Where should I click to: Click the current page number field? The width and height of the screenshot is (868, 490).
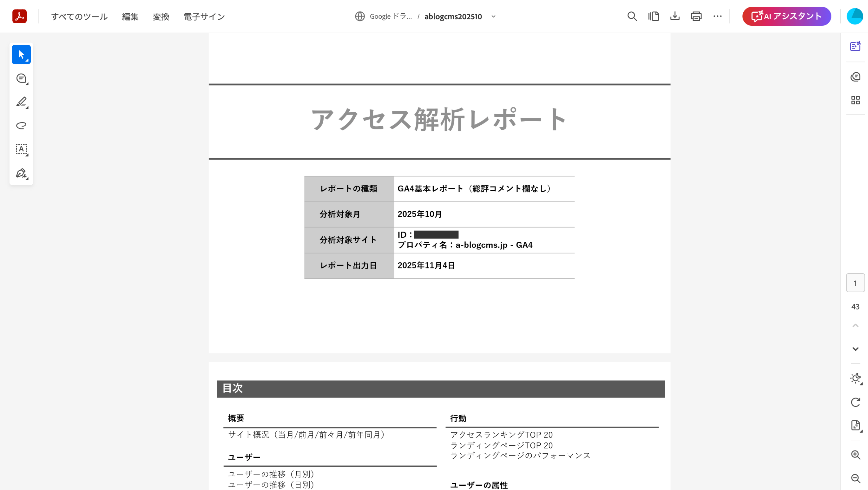click(x=855, y=283)
